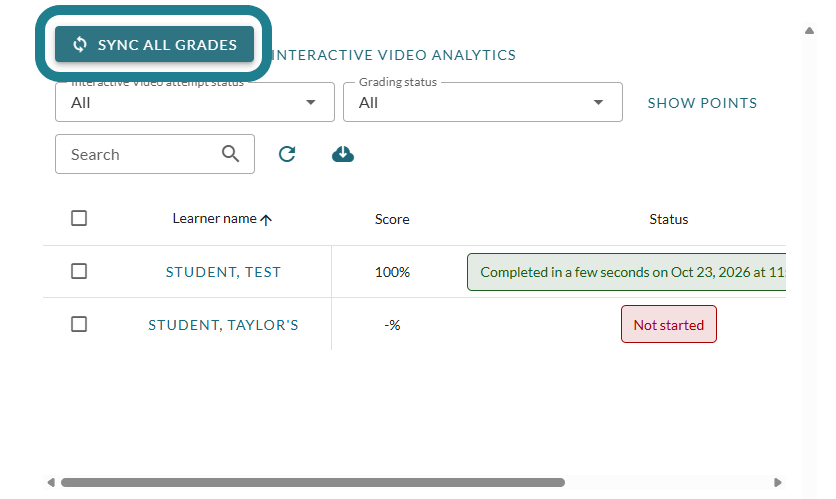Click the vertical scroll up arrow
This screenshot has height=499, width=836.
point(809,30)
